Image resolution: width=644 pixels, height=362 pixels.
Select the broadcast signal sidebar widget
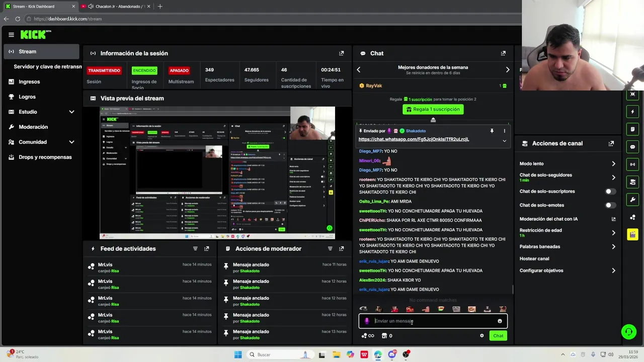[x=633, y=164]
